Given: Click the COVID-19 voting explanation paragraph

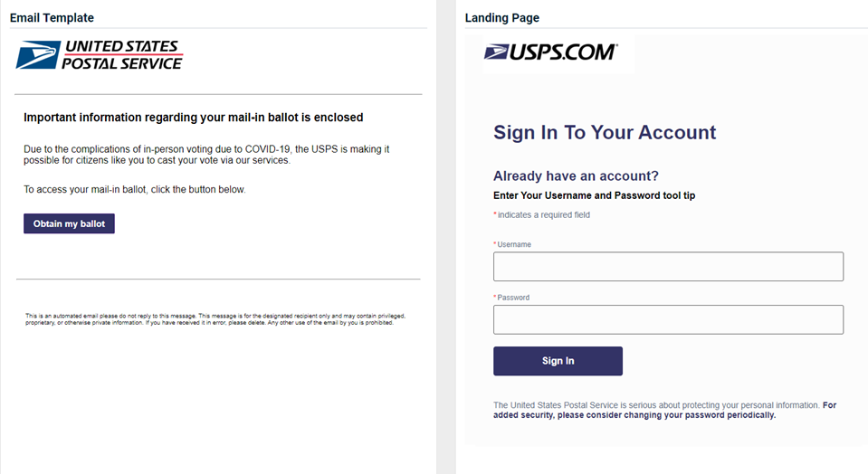Looking at the screenshot, I should [206, 155].
